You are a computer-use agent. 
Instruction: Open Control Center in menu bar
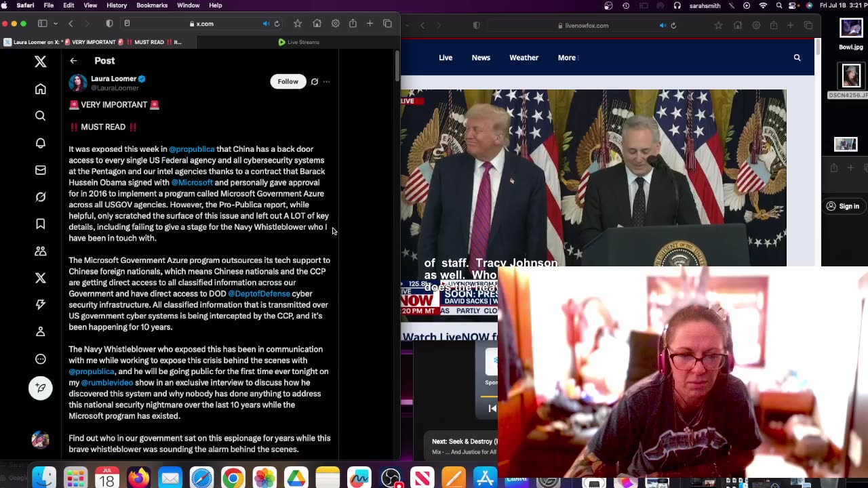pos(794,5)
